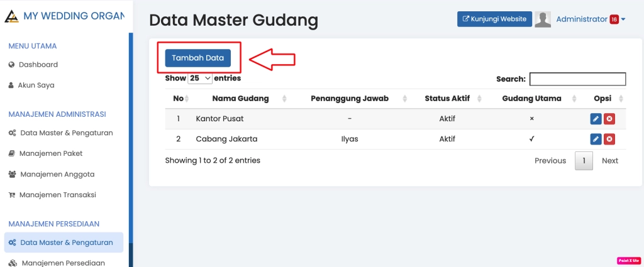
Task: Click the My Wedding Organizer logo
Action: [11, 16]
